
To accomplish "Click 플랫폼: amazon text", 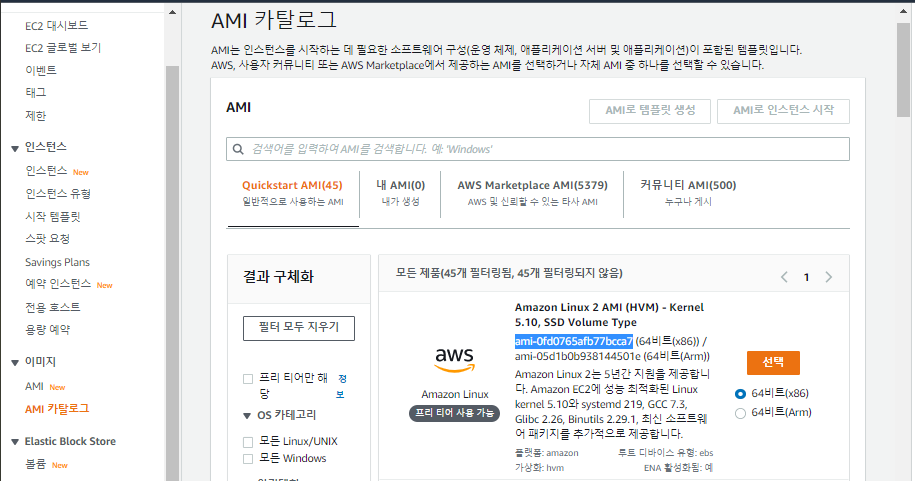I will (547, 453).
